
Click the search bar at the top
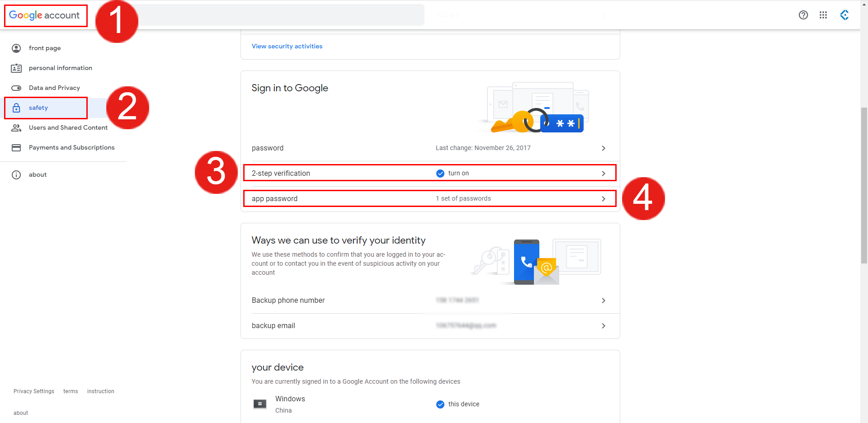click(x=280, y=15)
